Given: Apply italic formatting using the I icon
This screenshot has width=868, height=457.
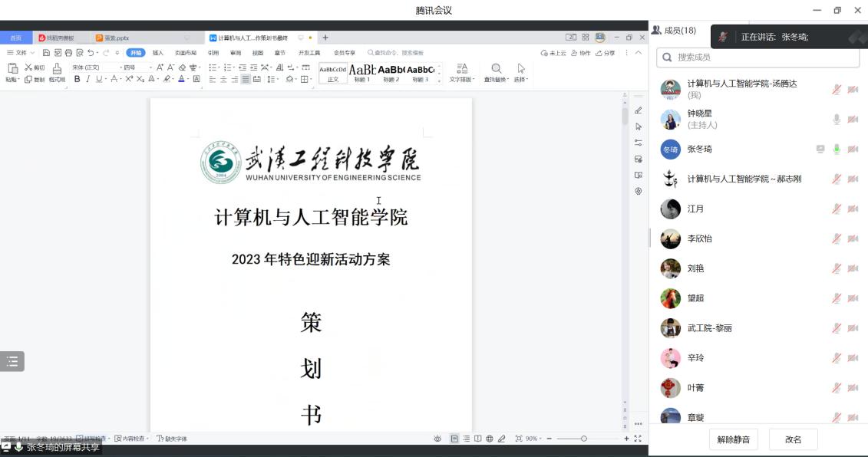Looking at the screenshot, I should [87, 79].
